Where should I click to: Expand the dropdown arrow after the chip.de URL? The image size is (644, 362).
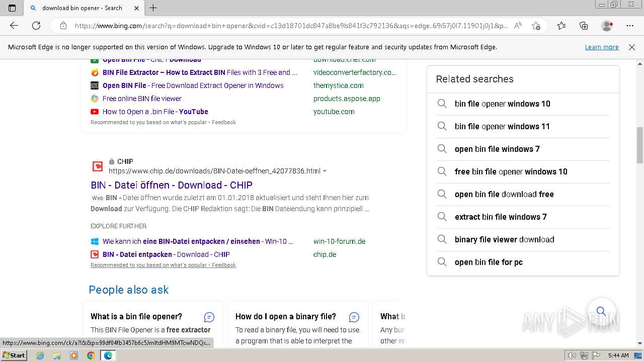coord(325,171)
